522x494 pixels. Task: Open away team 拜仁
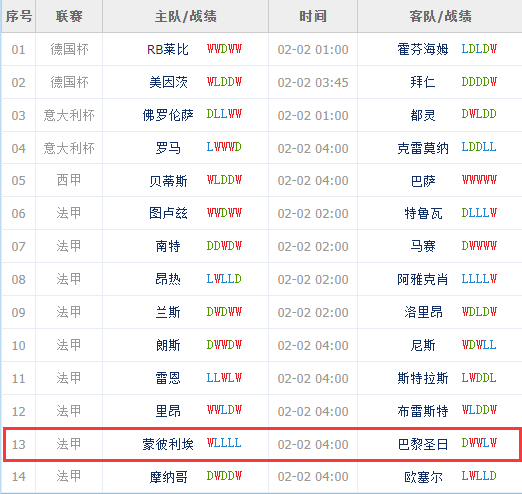coord(423,82)
